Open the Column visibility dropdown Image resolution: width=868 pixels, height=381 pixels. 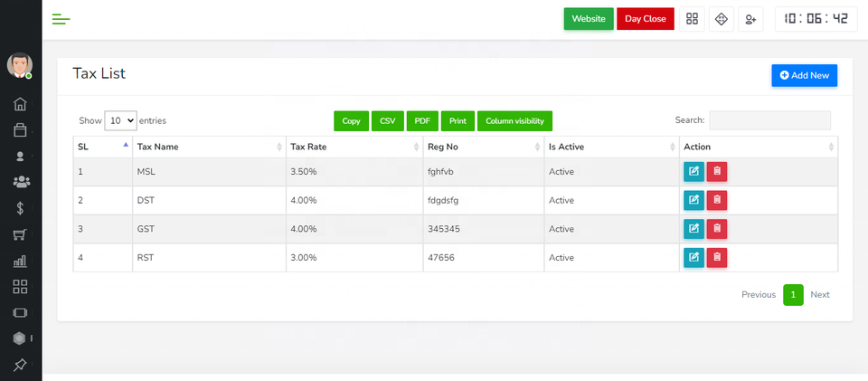[x=514, y=120]
